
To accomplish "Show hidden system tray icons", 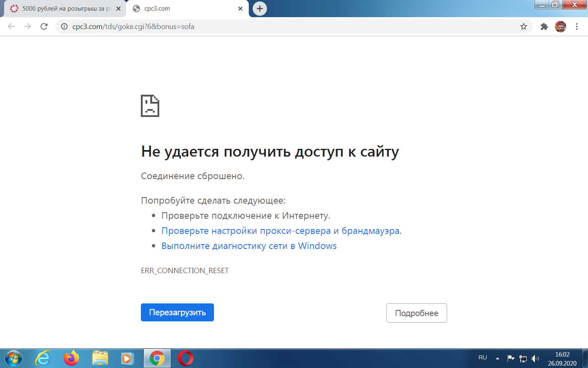I will tap(497, 359).
